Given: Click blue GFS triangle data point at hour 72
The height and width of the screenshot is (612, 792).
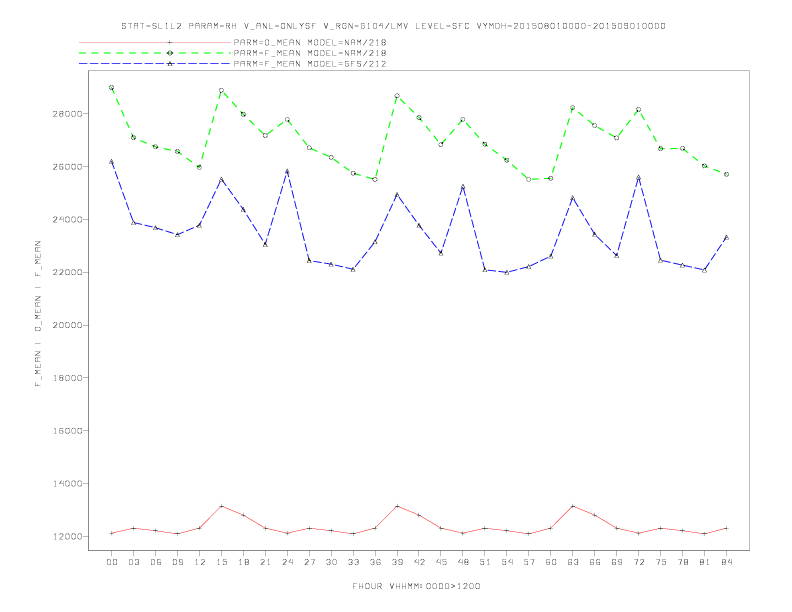Looking at the screenshot, I should (x=638, y=177).
